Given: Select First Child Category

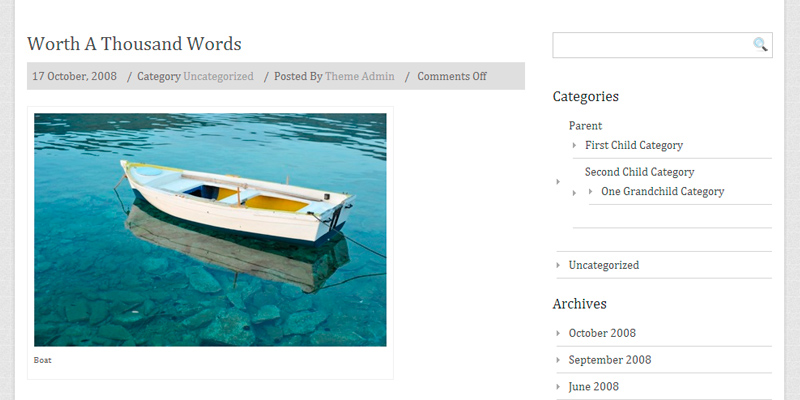Looking at the screenshot, I should [x=634, y=146].
